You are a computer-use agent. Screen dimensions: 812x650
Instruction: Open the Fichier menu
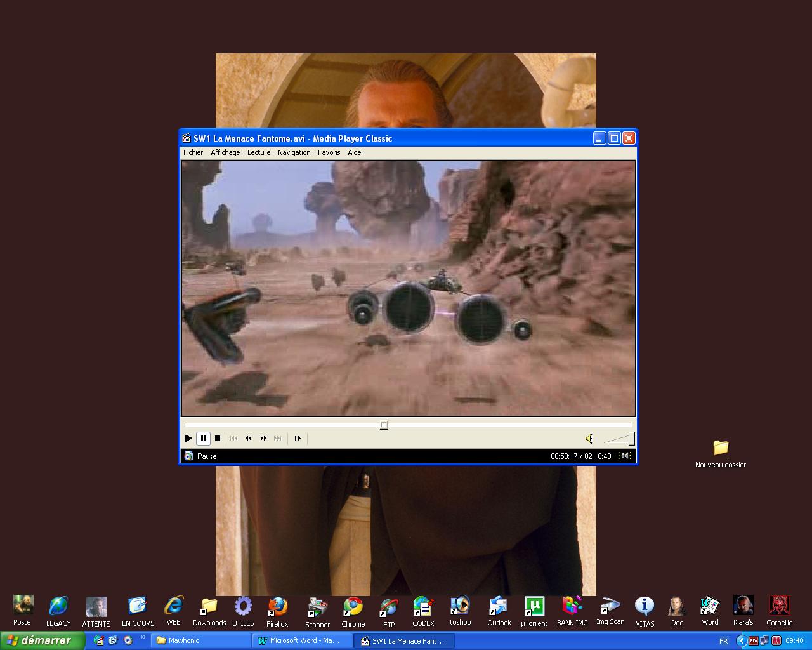pos(193,152)
